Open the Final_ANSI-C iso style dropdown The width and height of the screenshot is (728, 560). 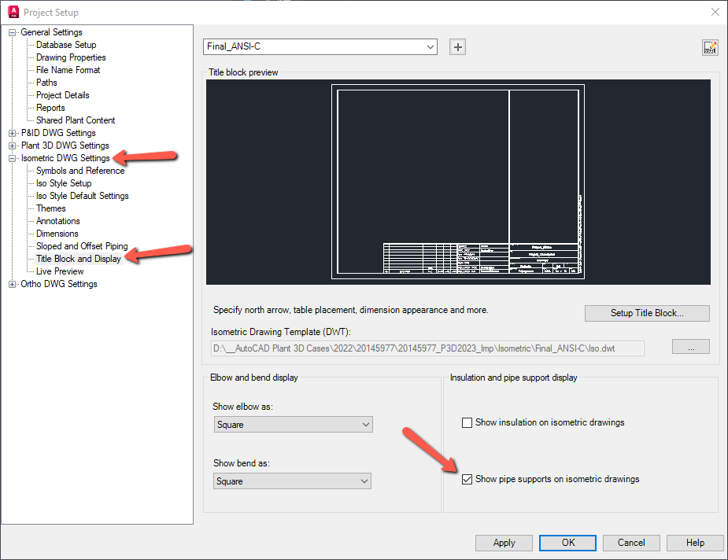point(431,46)
